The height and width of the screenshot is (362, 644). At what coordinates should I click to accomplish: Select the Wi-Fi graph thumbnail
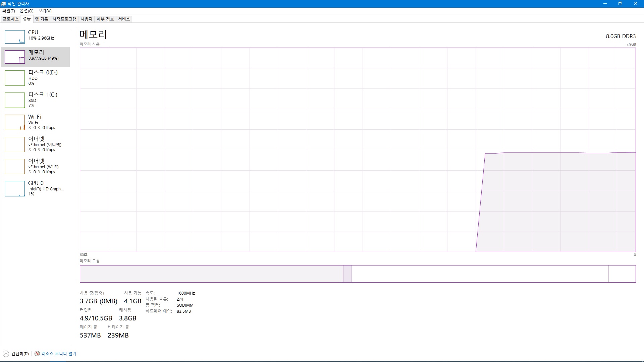point(15,122)
